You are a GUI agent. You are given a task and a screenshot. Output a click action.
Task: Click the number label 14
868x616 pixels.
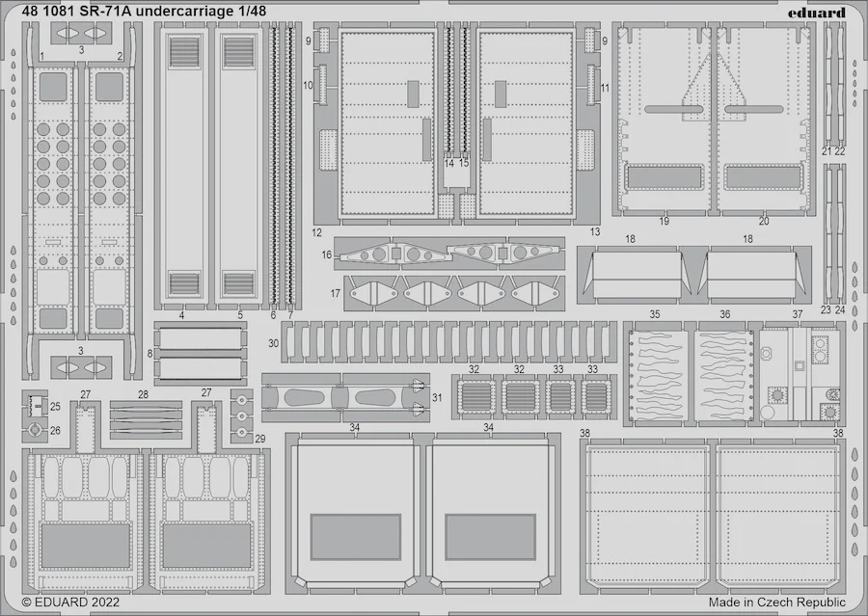point(448,163)
